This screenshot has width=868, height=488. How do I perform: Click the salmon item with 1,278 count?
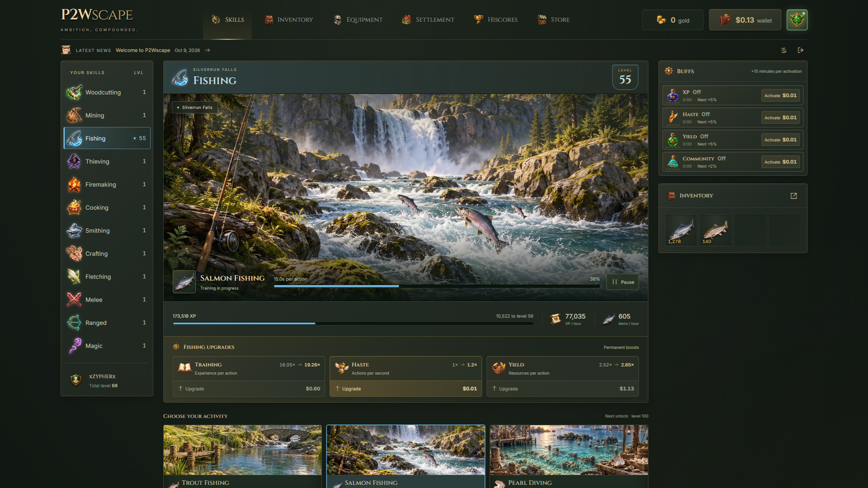[x=681, y=230]
